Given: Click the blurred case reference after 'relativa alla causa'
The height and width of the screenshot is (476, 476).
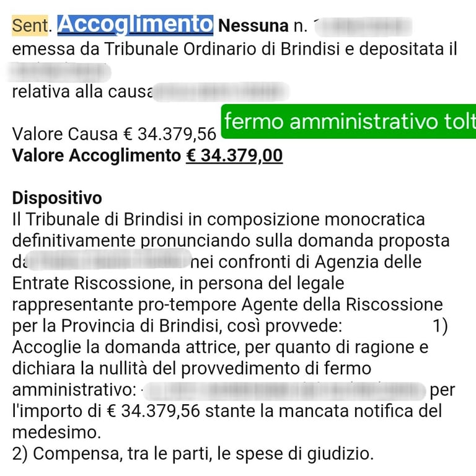Looking at the screenshot, I should (221, 93).
